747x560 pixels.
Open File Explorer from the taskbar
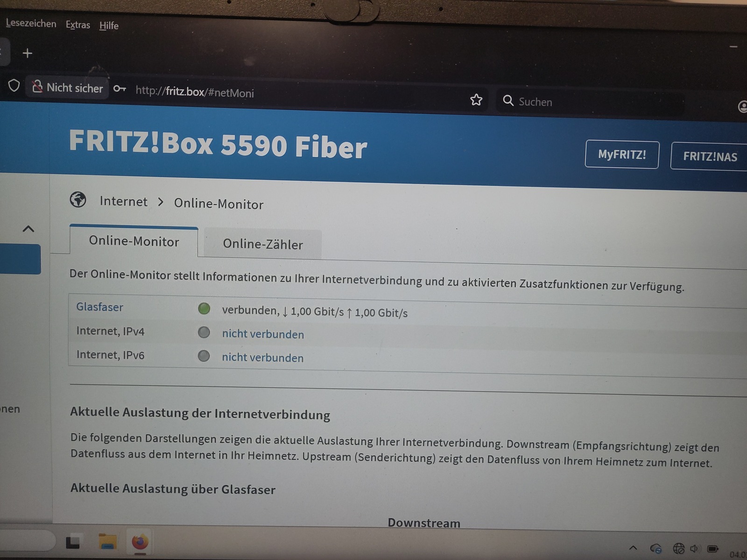coord(107,542)
